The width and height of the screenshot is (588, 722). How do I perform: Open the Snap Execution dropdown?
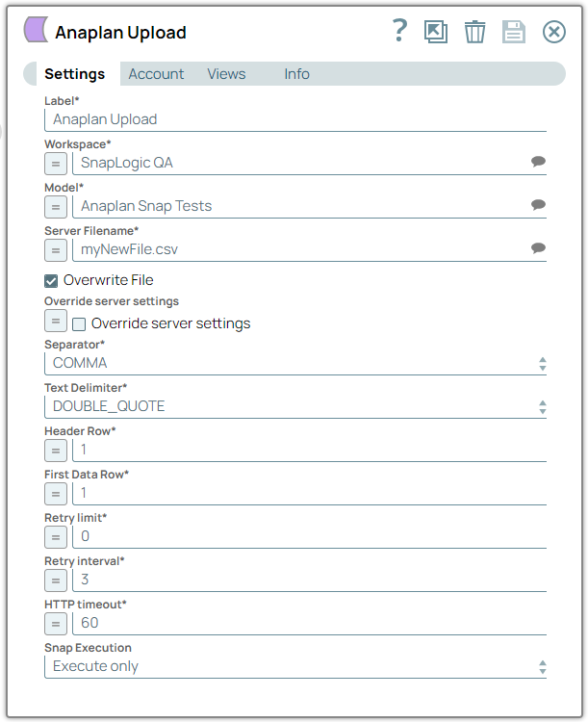click(x=295, y=666)
